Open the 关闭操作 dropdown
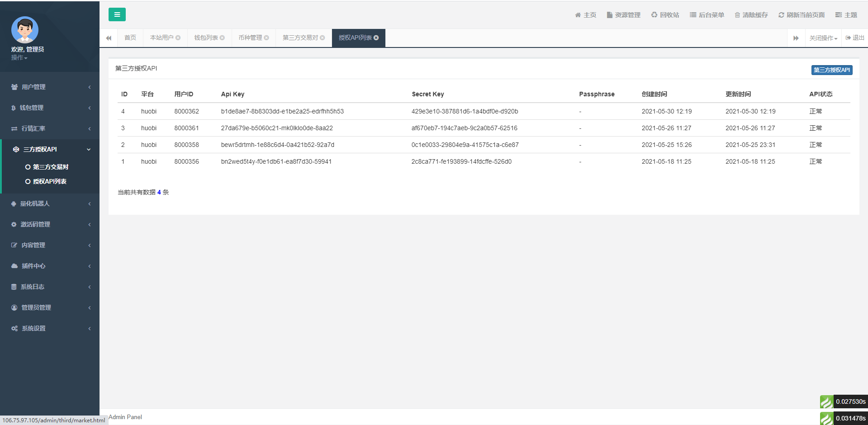The image size is (868, 425). [823, 38]
